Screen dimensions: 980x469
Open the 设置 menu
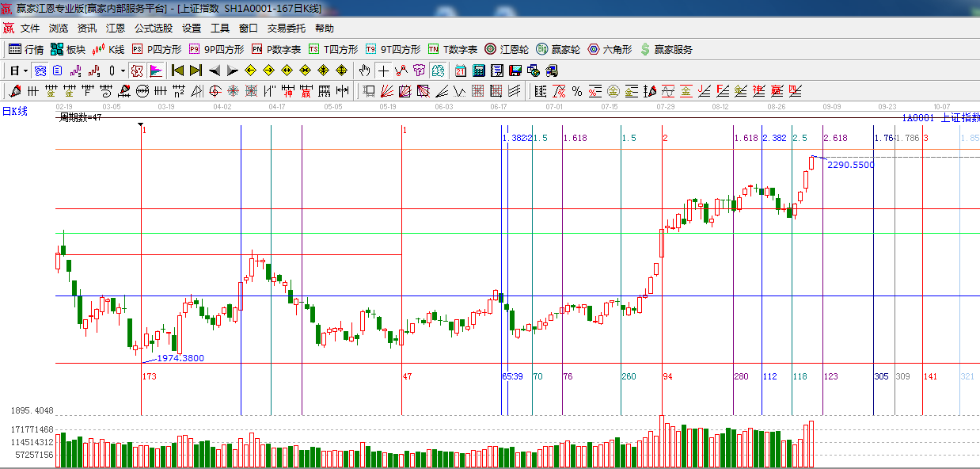click(x=192, y=28)
